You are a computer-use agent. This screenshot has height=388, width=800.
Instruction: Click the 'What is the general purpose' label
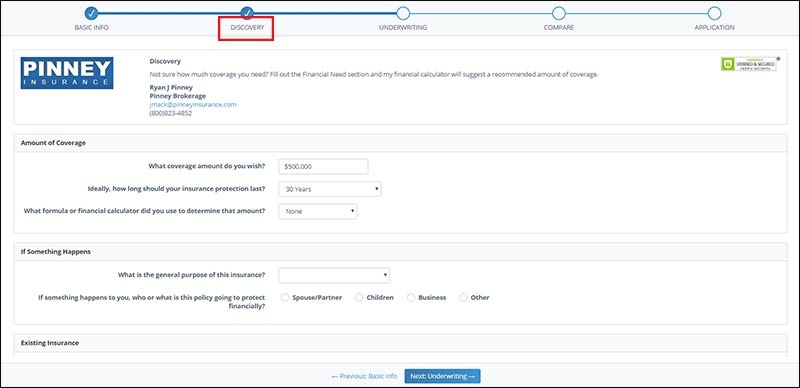click(191, 275)
